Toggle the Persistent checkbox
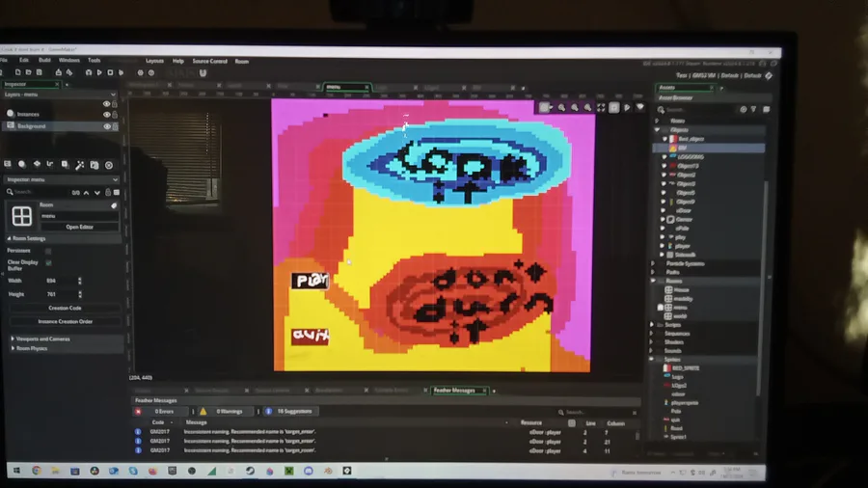868x488 pixels. [x=48, y=251]
